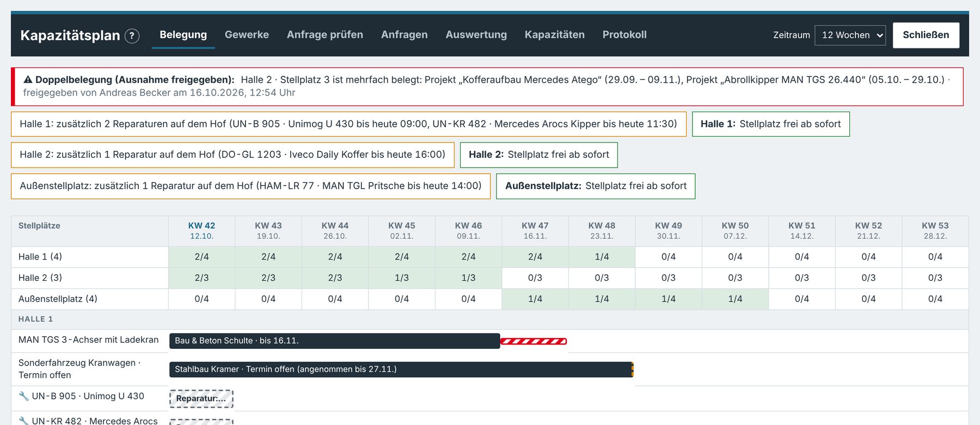Select the Stahlbau Kramer booking bar
The image size is (980, 425).
(401, 369)
